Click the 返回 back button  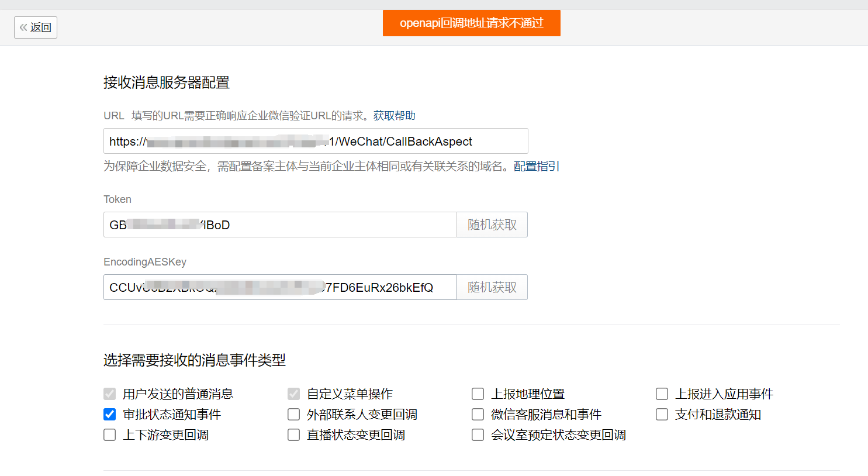pos(36,27)
